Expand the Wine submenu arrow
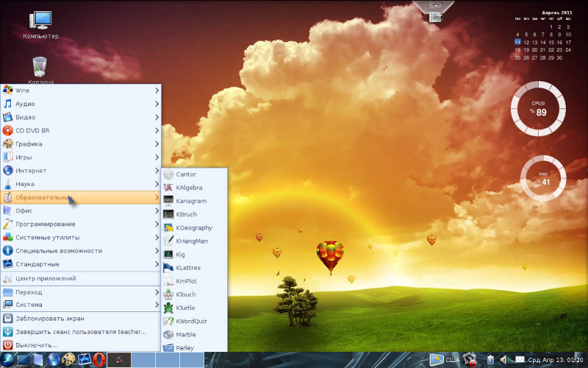This screenshot has height=368, width=588. tap(157, 91)
